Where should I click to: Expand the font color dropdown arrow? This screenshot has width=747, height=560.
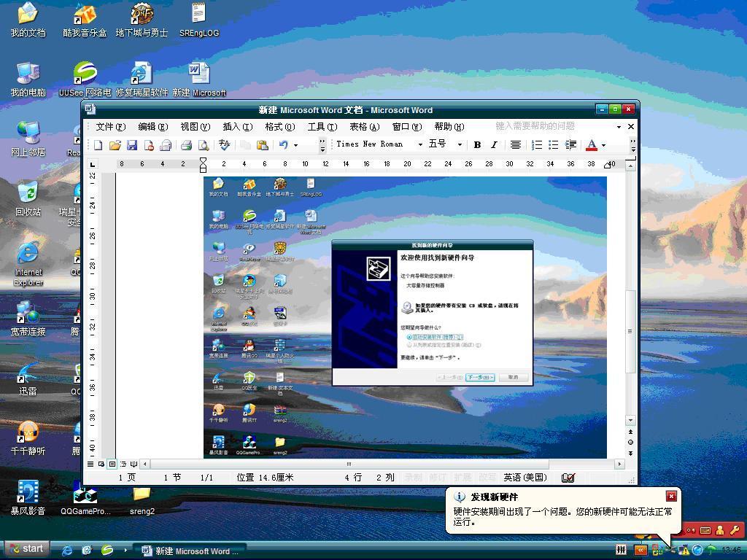coord(604,145)
